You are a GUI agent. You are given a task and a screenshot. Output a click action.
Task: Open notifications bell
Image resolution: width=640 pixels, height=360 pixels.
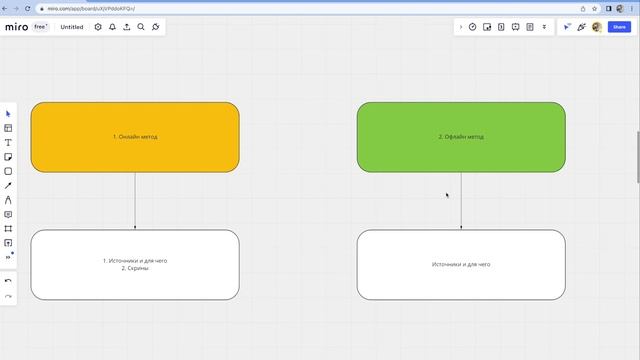(112, 27)
